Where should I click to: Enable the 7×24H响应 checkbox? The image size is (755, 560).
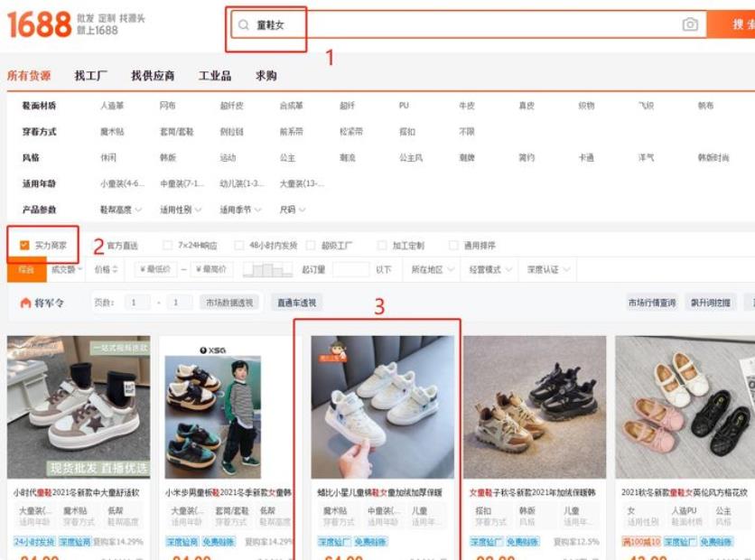[167, 246]
